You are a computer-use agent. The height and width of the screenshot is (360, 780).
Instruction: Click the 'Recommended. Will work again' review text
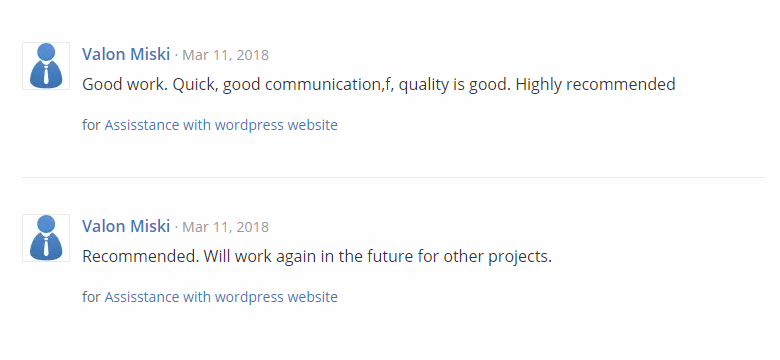(x=317, y=257)
